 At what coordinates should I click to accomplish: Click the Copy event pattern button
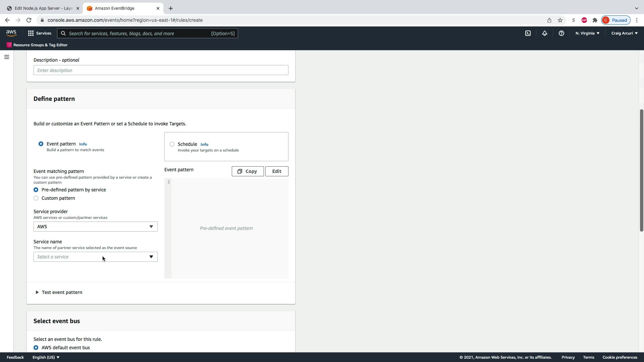point(248,171)
